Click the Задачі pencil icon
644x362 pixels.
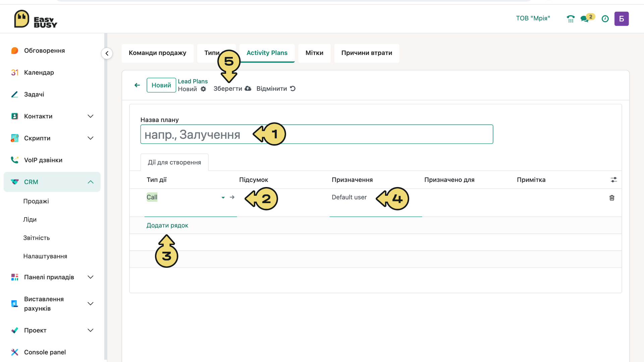14,95
